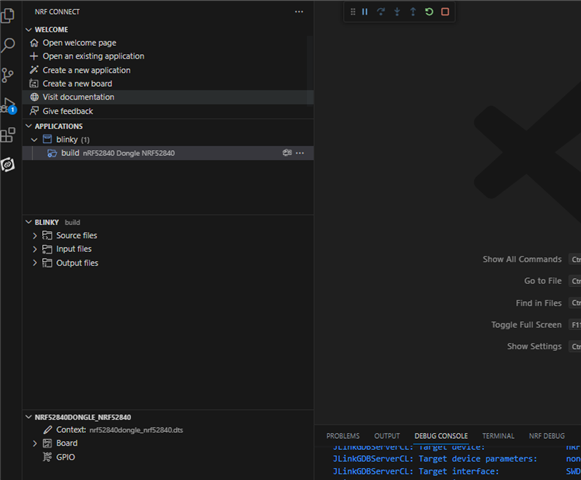Collapse the blinky application tree node

34,140
